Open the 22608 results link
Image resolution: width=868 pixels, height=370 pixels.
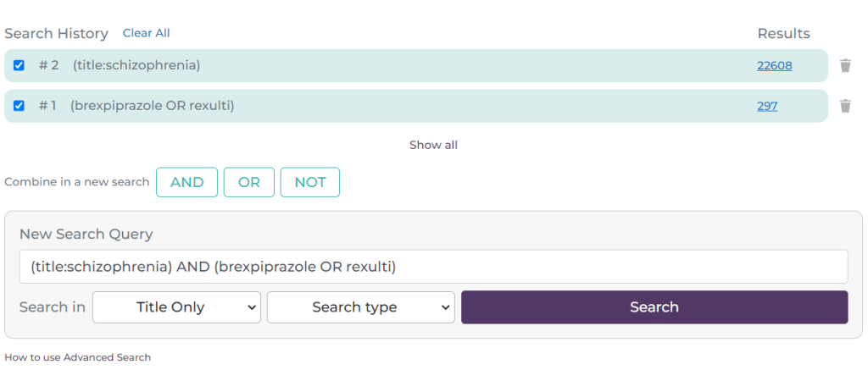pyautogui.click(x=775, y=65)
